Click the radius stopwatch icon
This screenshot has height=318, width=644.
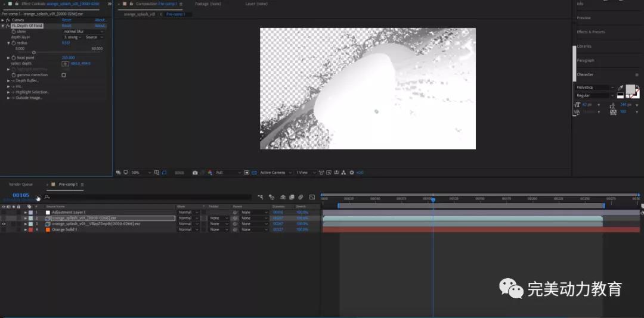click(13, 43)
